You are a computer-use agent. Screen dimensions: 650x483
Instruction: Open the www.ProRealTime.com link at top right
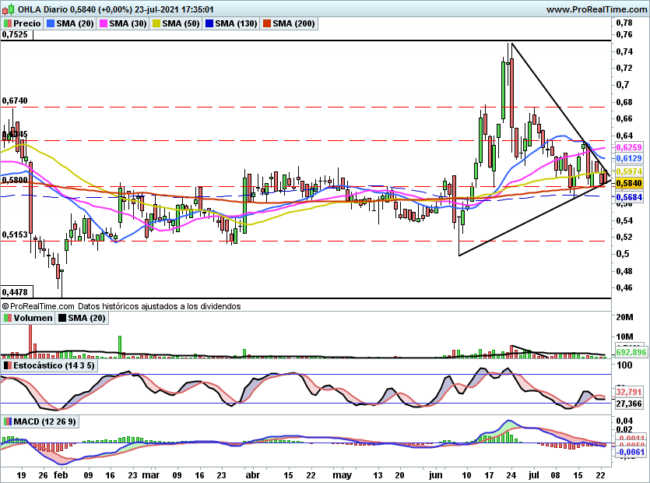point(596,10)
